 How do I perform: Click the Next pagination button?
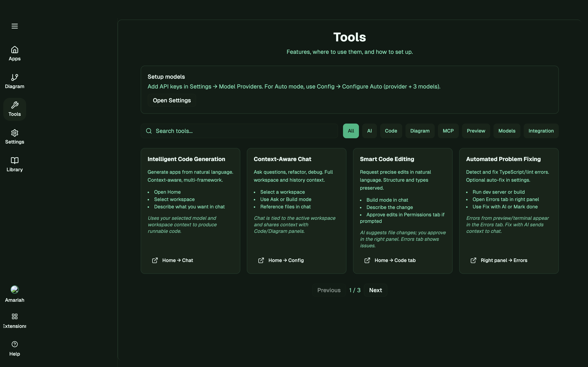[375, 290]
